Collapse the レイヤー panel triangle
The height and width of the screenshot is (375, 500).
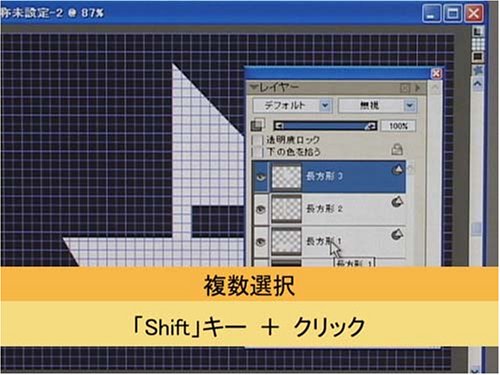[254, 87]
